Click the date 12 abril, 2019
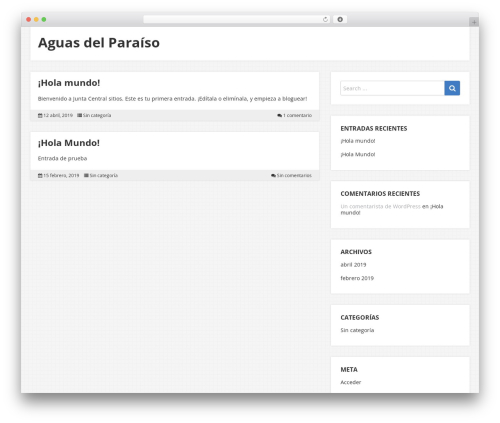Image resolution: width=500 pixels, height=423 pixels. [58, 115]
